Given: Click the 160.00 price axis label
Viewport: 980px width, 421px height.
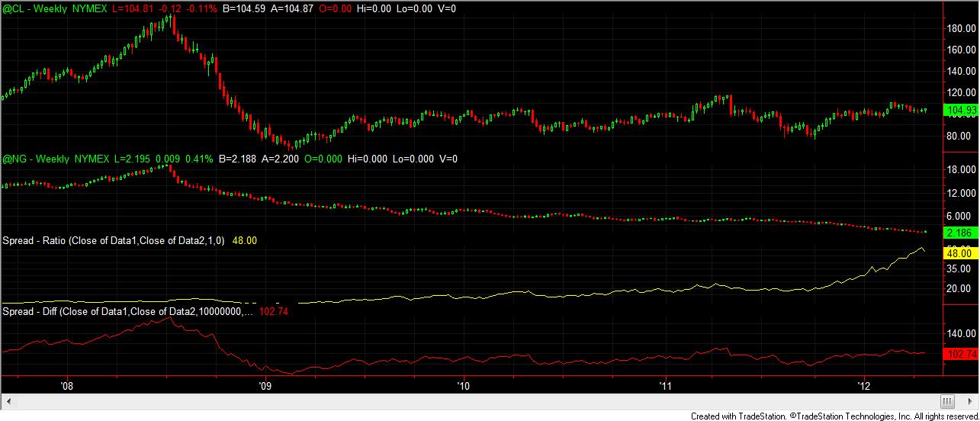Looking at the screenshot, I should point(962,50).
